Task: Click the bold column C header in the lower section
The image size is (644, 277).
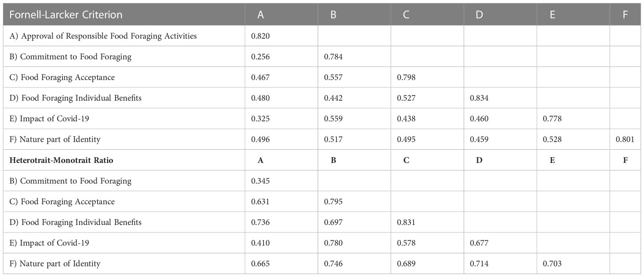Action: [x=406, y=160]
